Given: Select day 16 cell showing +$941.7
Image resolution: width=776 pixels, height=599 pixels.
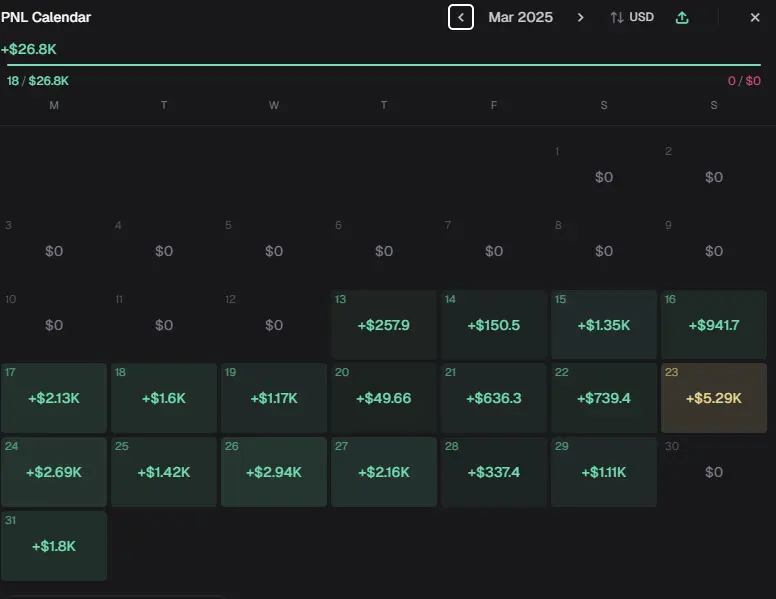Looking at the screenshot, I should pos(714,324).
